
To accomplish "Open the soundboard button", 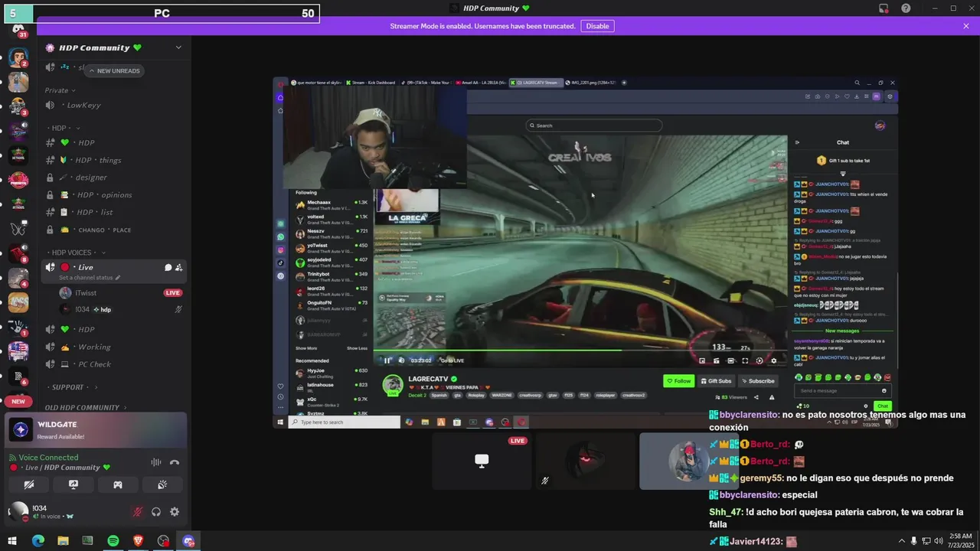I will [162, 484].
